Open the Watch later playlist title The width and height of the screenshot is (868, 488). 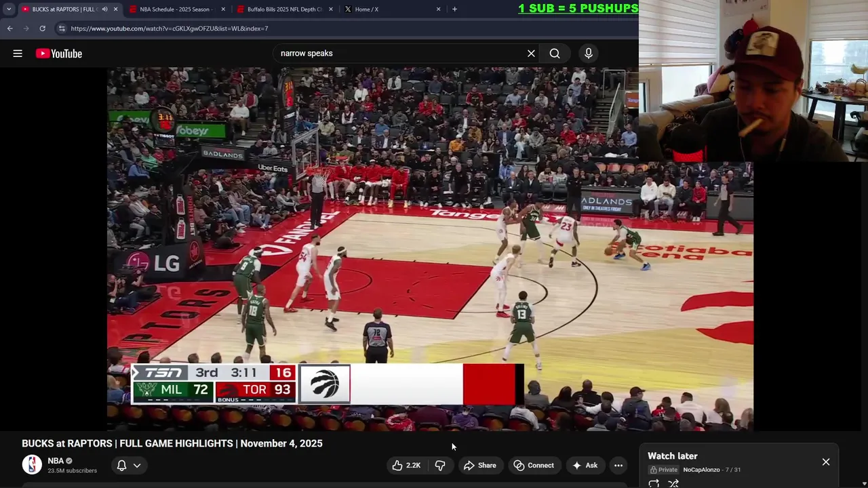[x=672, y=456]
